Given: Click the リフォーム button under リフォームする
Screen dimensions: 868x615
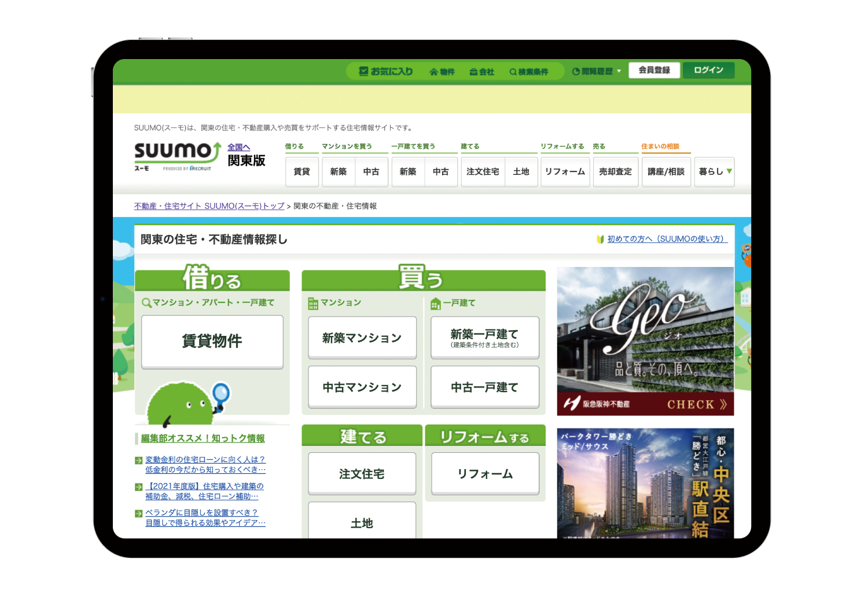Looking at the screenshot, I should tap(485, 474).
